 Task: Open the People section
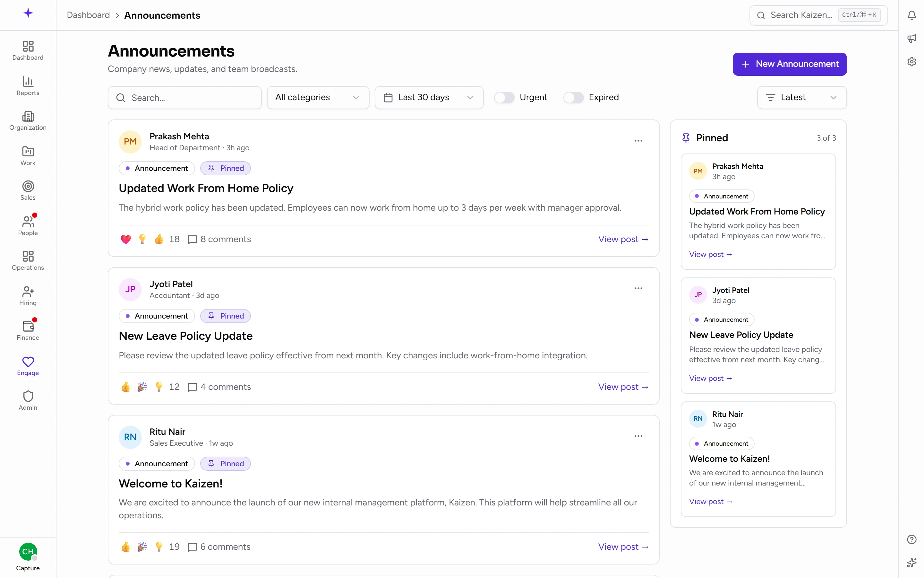pos(28,226)
